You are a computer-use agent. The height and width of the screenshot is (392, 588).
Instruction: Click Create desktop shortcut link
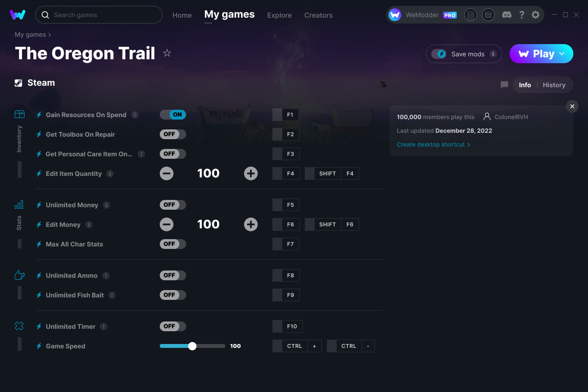click(434, 145)
